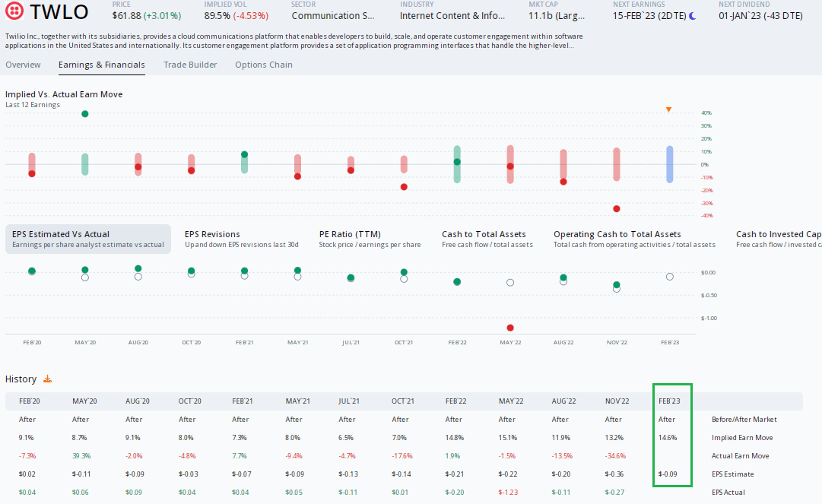822x504 pixels.
Task: Click the Internet Content & Info... industry value
Action: 452,16
